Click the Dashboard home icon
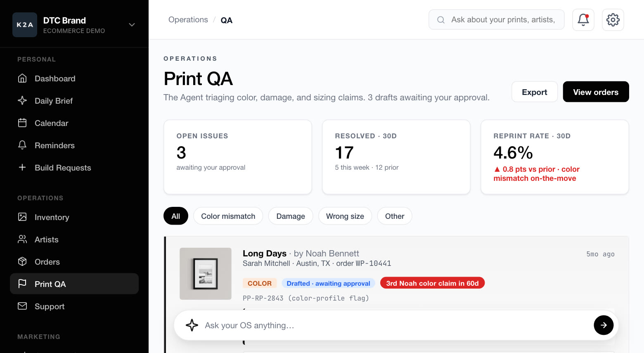Screen dimensions: 644x353 click(x=22, y=78)
